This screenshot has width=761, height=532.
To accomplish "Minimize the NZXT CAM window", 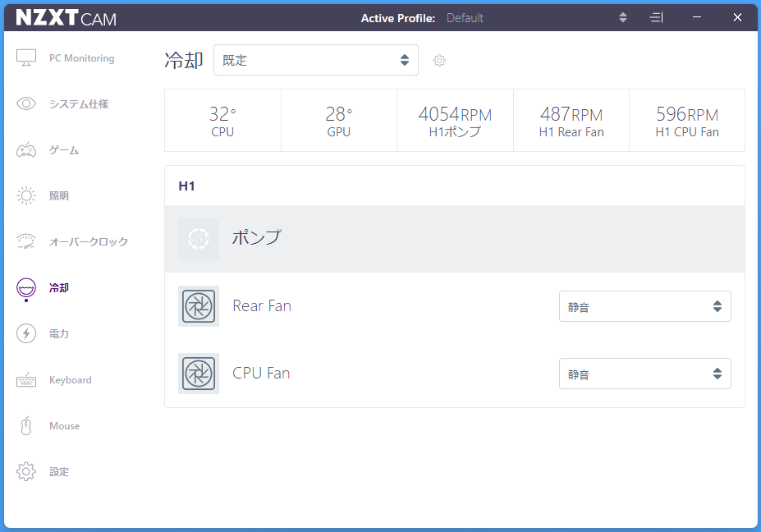I will 697,17.
